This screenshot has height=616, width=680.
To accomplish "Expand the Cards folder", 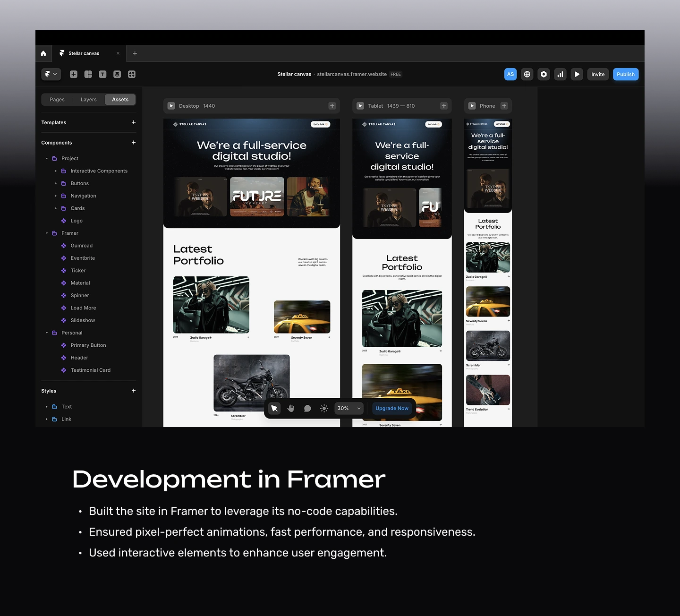I will (x=56, y=208).
